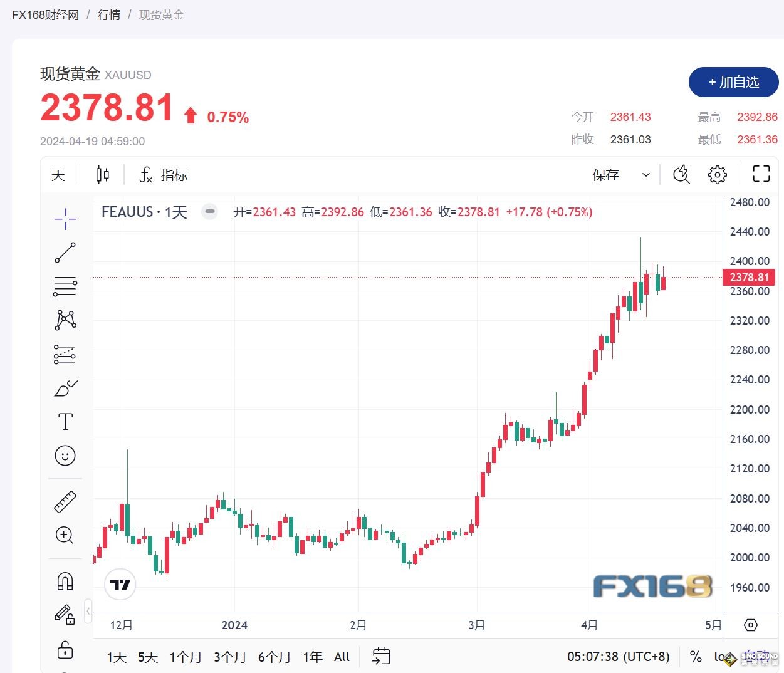Lock all drawings on the chart
The height and width of the screenshot is (673, 784).
coord(65,650)
